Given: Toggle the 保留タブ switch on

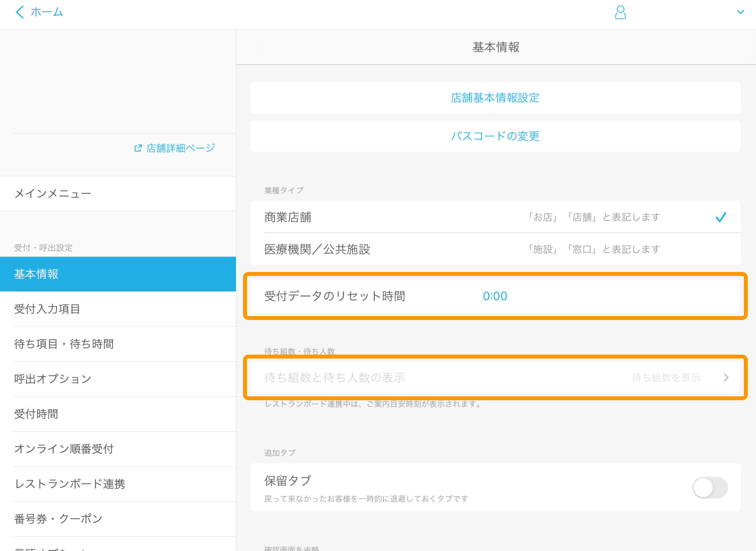Looking at the screenshot, I should click(x=710, y=486).
